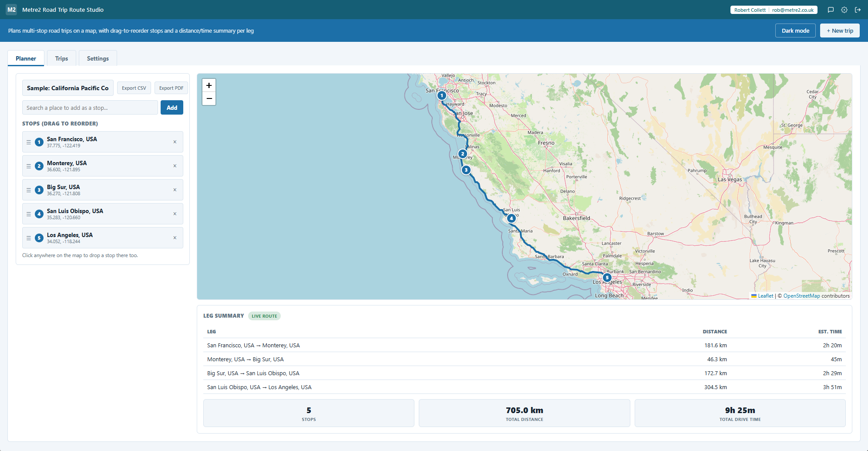Select map marker 1 at San Francisco

click(x=442, y=95)
